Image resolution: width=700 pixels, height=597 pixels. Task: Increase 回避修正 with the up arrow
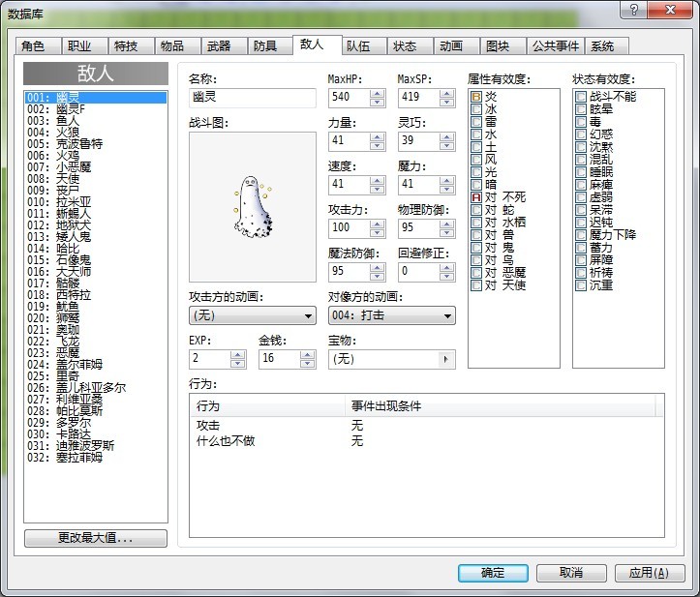(447, 267)
